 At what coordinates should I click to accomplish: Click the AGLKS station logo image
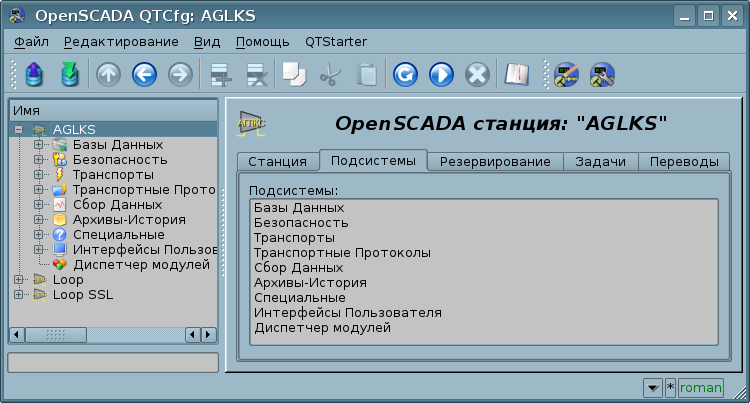point(251,124)
